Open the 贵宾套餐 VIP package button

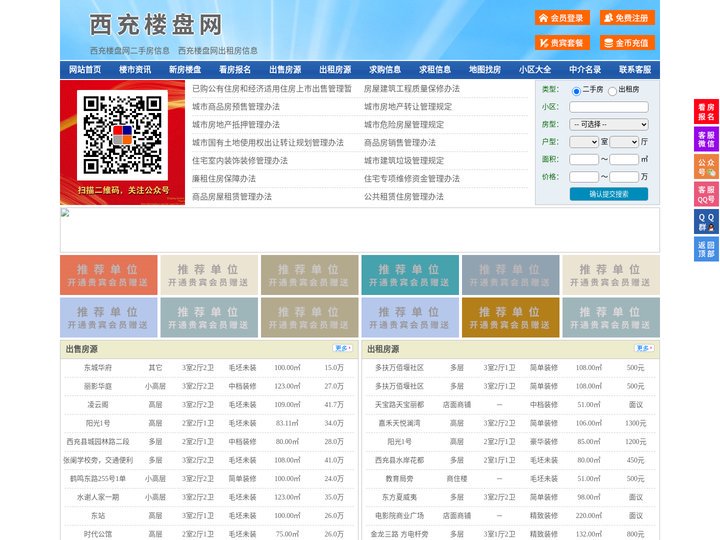(x=562, y=43)
